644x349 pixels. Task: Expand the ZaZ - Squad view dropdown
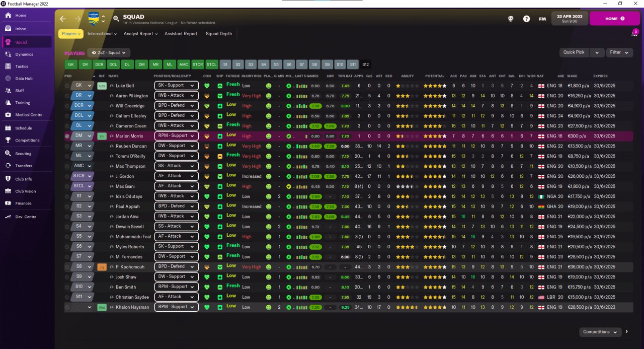[x=109, y=52]
